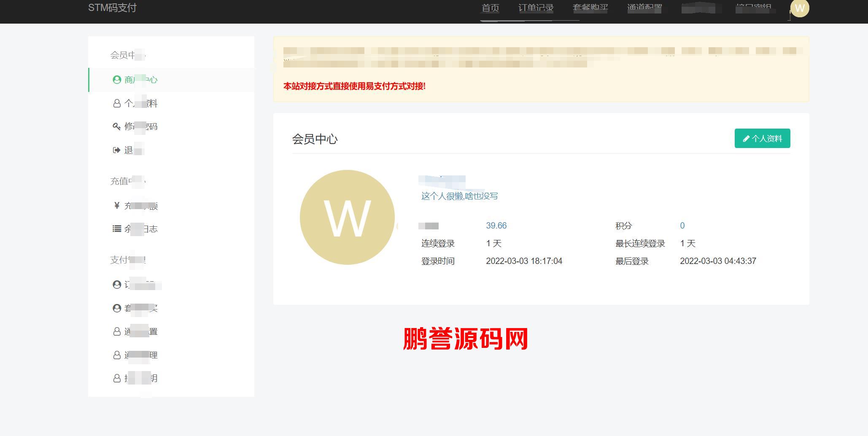868x436 pixels.
Task: Select the green merchant center sidebar icon
Action: (x=117, y=80)
